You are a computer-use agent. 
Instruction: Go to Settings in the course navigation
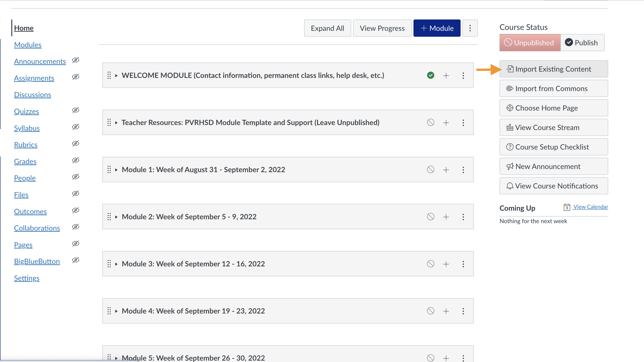26,278
